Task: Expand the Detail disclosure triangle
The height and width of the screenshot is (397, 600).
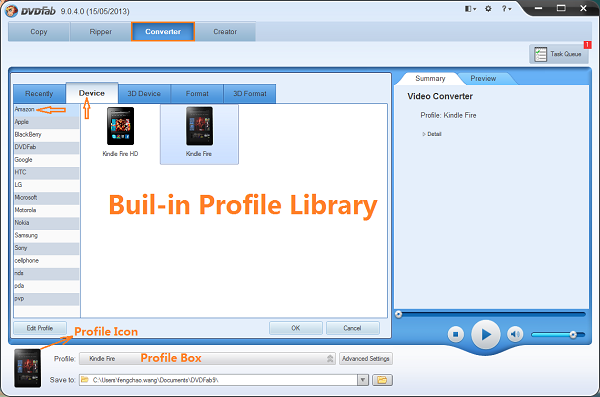Action: coord(424,134)
